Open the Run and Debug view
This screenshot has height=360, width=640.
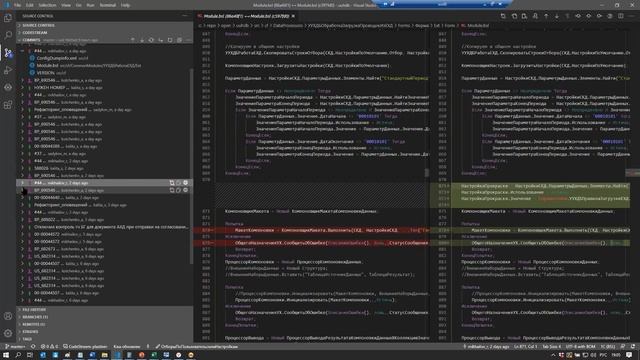tap(8, 70)
